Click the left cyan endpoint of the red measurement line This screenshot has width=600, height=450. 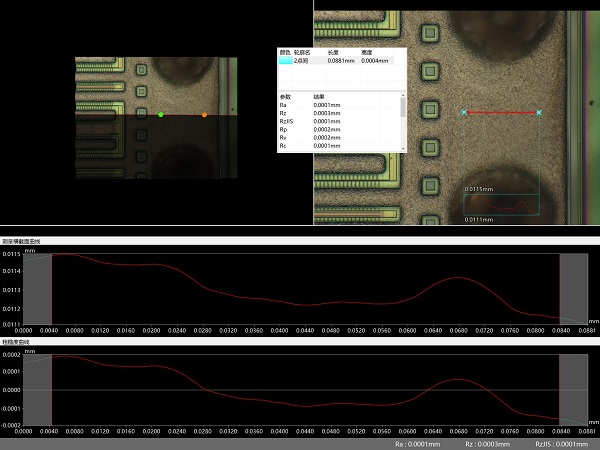coord(463,112)
